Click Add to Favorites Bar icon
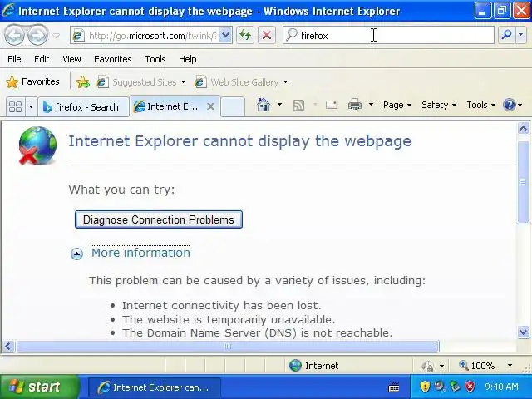This screenshot has width=532, height=399. pos(83,81)
